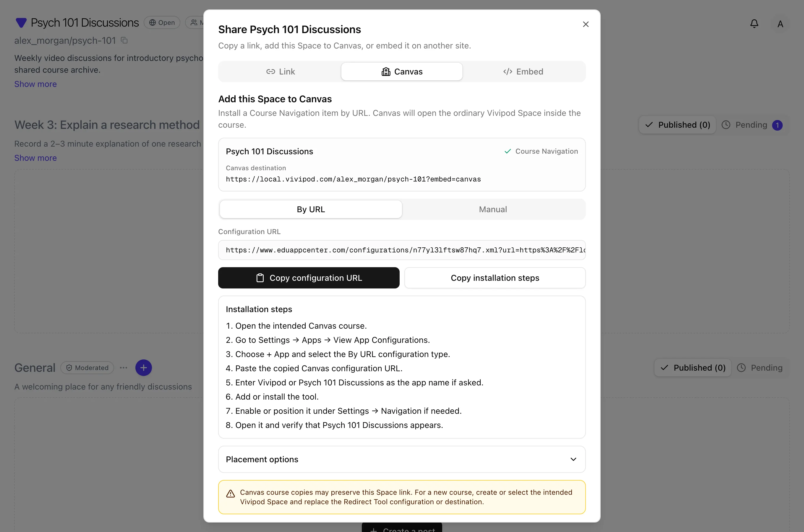The height and width of the screenshot is (532, 804).
Task: Select General Pending tab
Action: tap(760, 368)
